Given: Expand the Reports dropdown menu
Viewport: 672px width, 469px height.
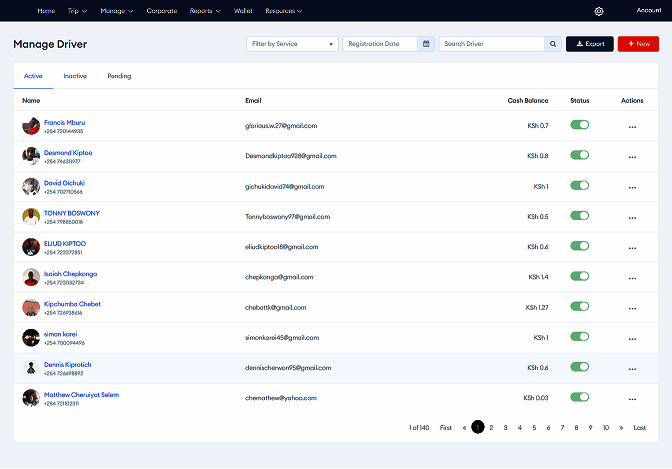Looking at the screenshot, I should click(203, 11).
